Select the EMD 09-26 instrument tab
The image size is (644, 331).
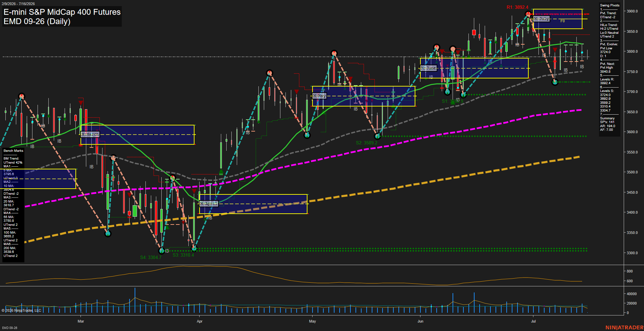[9, 328]
